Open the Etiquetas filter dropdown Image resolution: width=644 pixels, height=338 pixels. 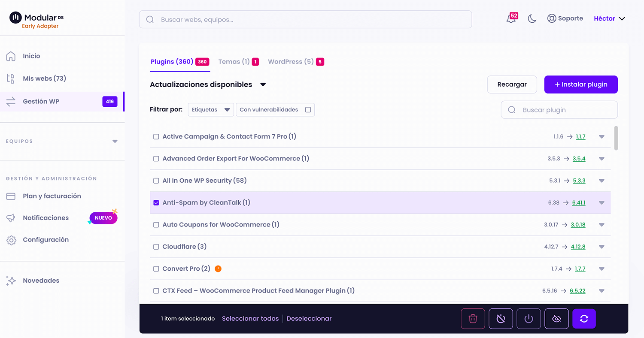[x=211, y=110]
